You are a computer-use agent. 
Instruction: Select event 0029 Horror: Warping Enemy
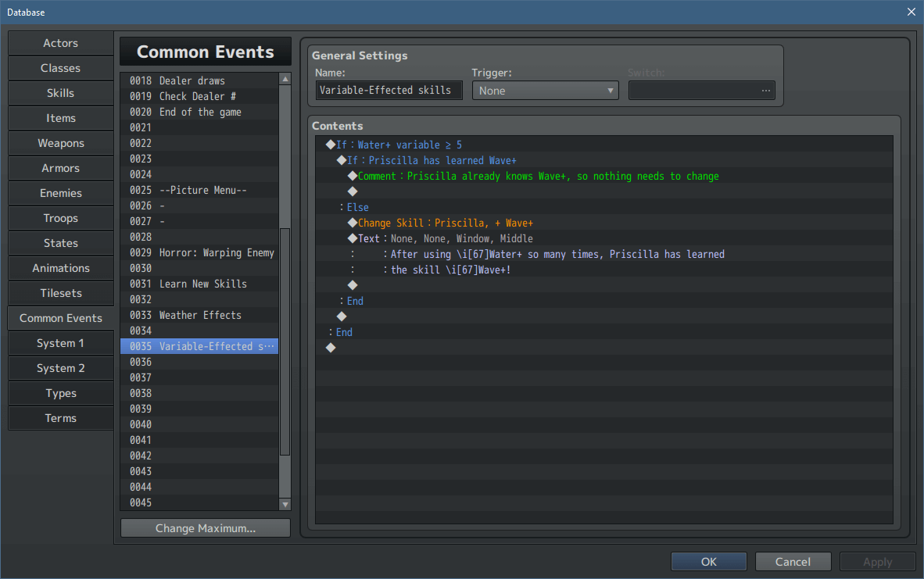click(x=199, y=252)
